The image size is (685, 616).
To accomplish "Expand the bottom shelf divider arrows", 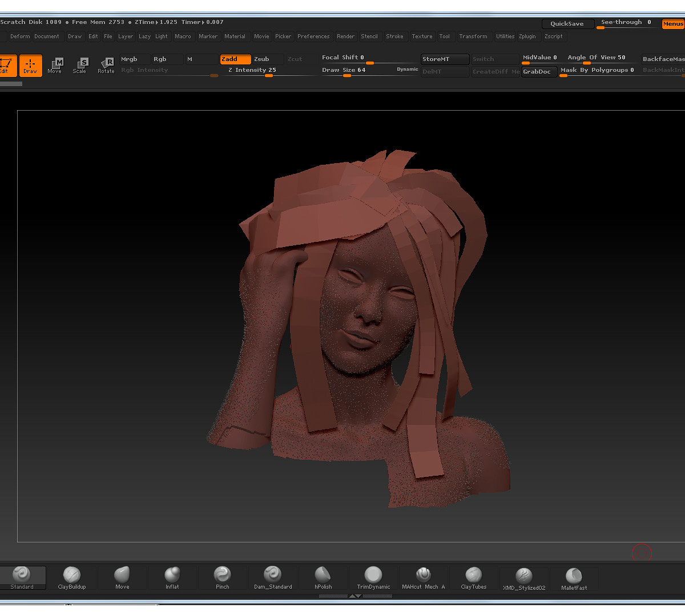I will (355, 596).
